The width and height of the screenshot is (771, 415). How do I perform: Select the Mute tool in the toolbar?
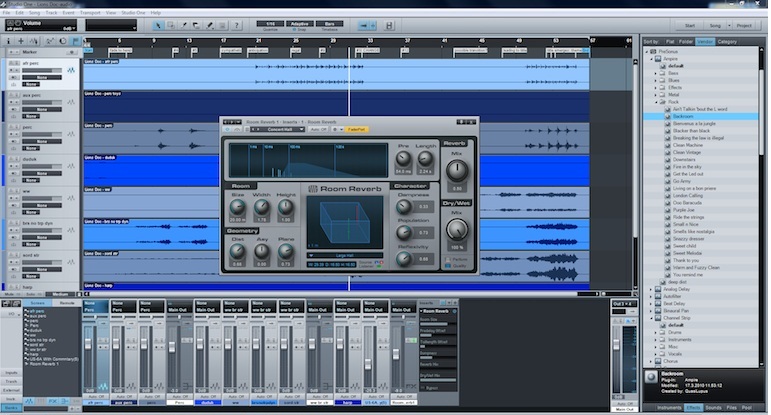tap(222, 25)
